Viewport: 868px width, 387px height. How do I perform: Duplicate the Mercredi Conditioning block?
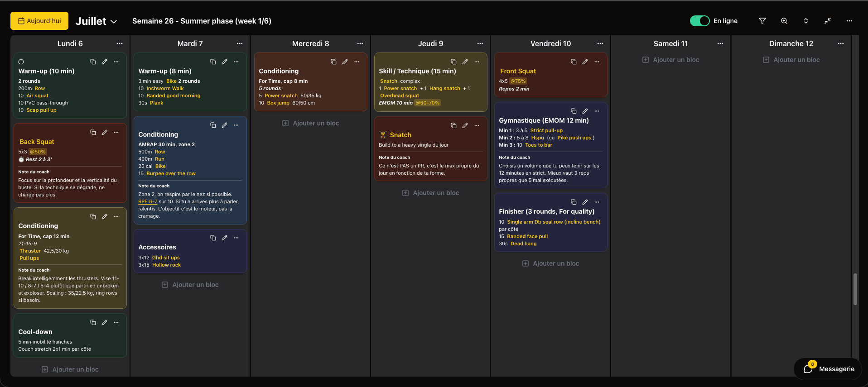coord(333,62)
